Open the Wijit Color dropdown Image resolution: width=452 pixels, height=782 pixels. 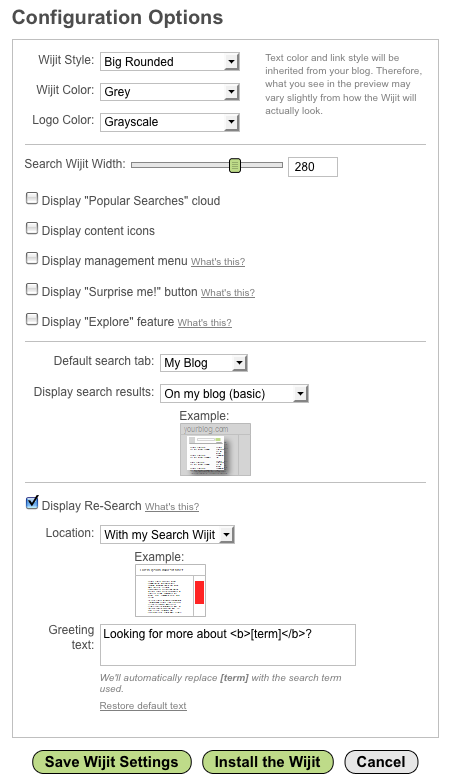(170, 92)
